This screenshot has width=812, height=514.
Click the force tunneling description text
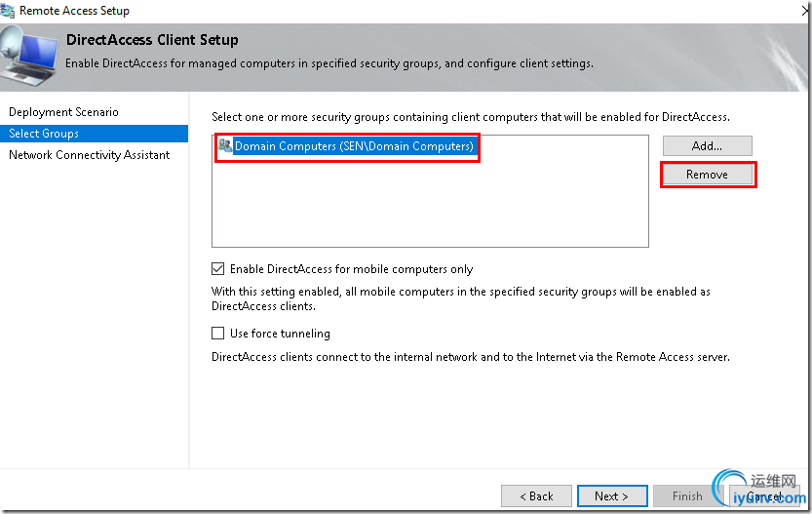click(470, 357)
